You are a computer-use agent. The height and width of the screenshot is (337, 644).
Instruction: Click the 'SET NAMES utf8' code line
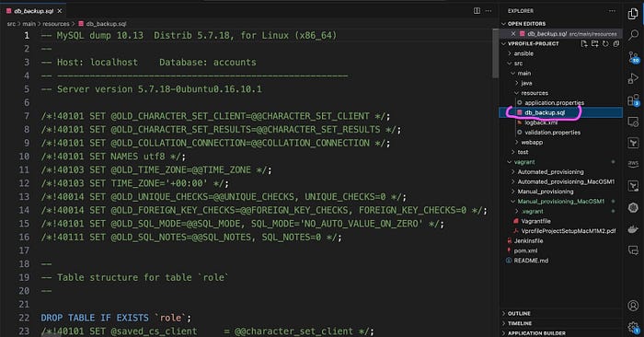pos(113,157)
